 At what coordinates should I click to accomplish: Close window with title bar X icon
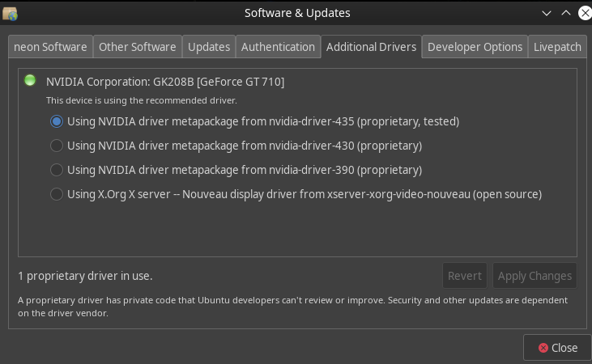point(586,13)
